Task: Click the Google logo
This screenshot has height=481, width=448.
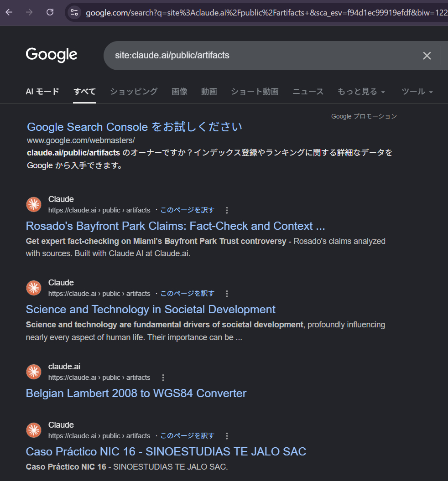Action: click(x=52, y=55)
